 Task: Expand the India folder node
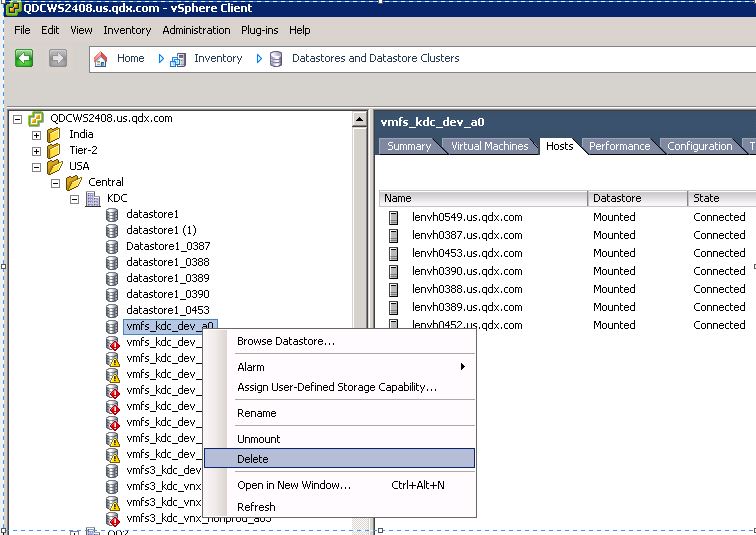pyautogui.click(x=36, y=135)
